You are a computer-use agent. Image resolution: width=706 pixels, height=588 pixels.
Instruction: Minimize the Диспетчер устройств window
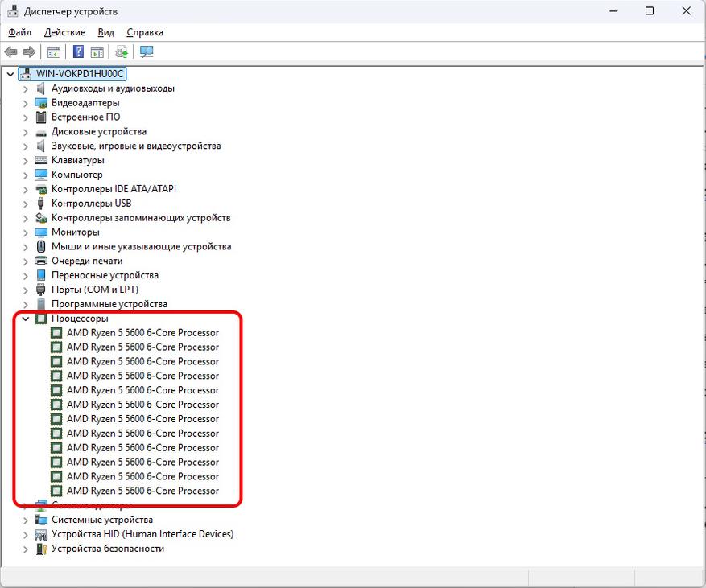(613, 10)
